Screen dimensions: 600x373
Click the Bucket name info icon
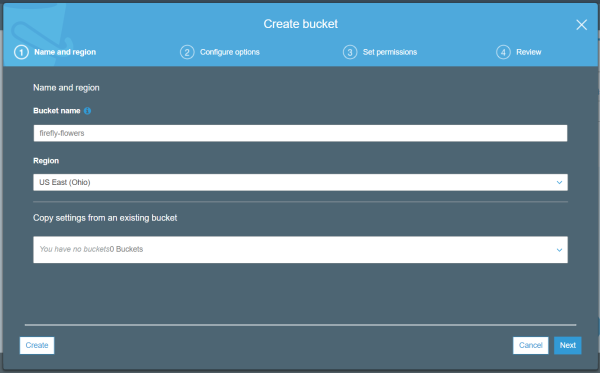(87, 111)
